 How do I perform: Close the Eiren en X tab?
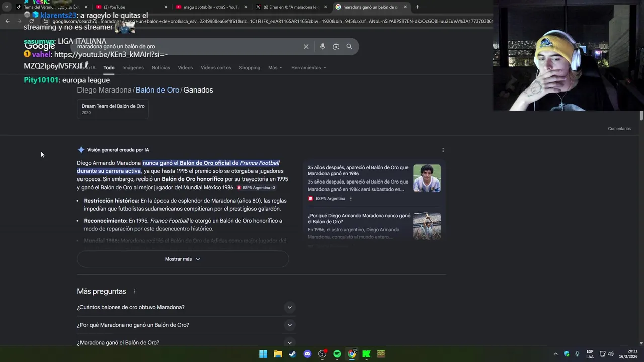[x=325, y=7]
